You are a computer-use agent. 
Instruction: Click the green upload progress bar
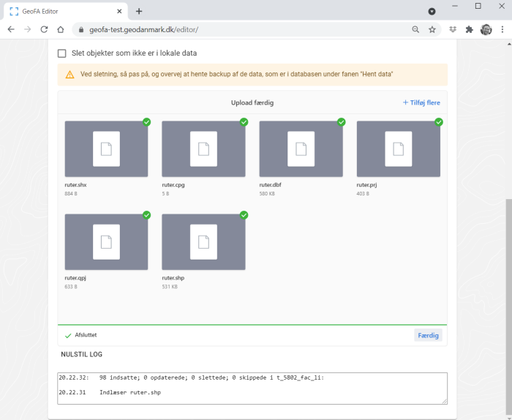tap(252, 325)
